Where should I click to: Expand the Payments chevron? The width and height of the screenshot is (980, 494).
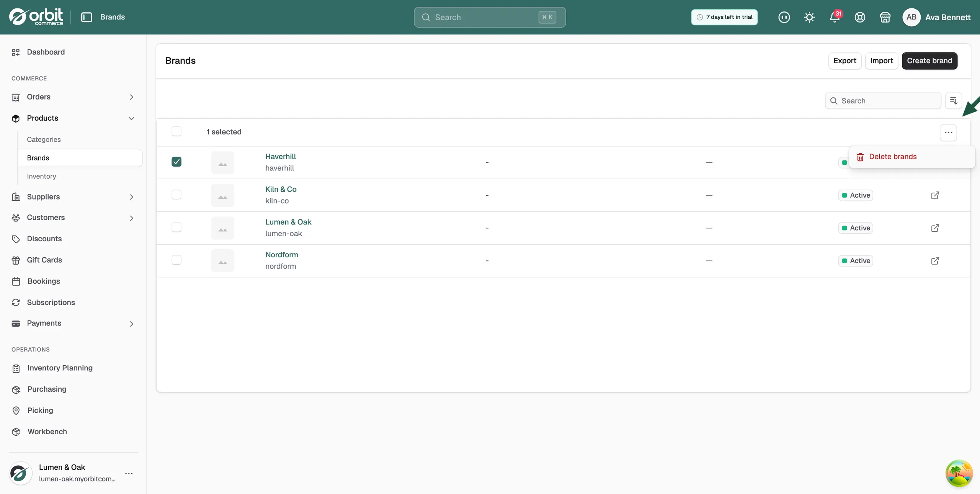click(x=131, y=324)
